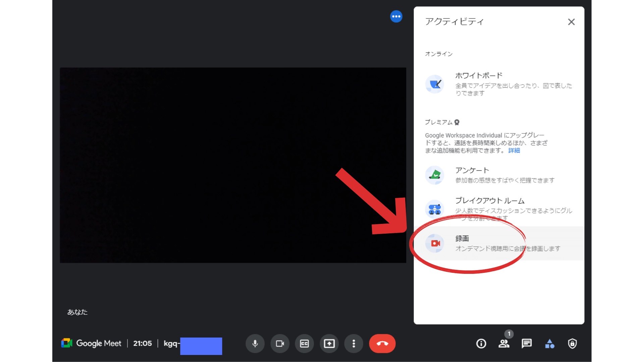644x362 pixels.
Task: Select the whiteboard icon
Action: [x=434, y=84]
